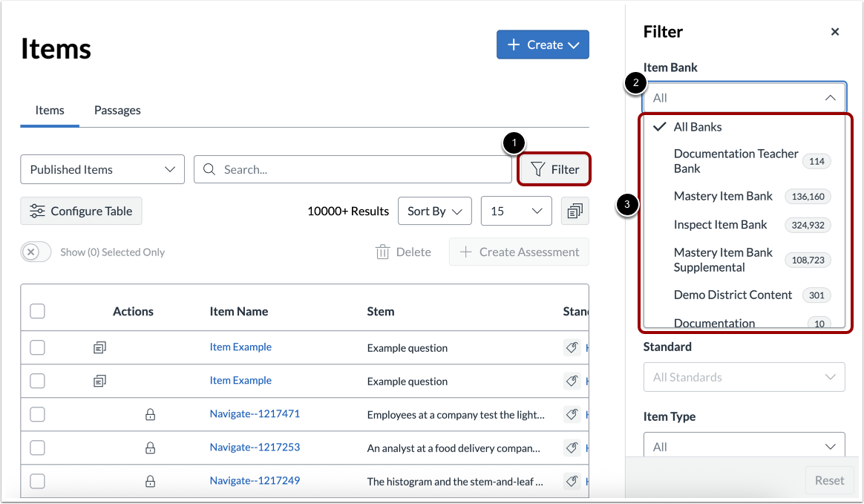This screenshot has width=864, height=504.
Task: Click the Filter button
Action: [x=554, y=169]
